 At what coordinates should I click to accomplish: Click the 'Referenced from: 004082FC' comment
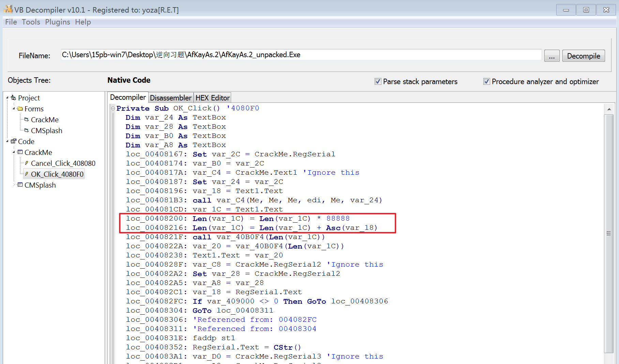click(255, 320)
